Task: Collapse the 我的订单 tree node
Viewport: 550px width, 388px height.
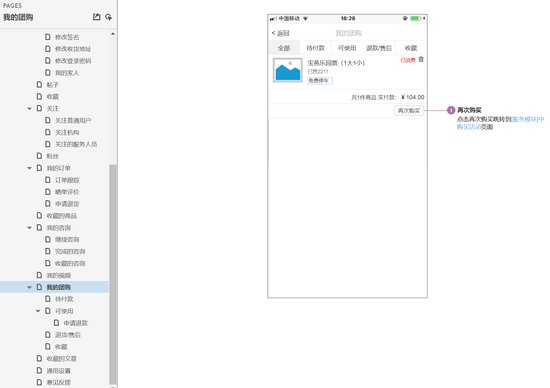Action: click(x=29, y=168)
